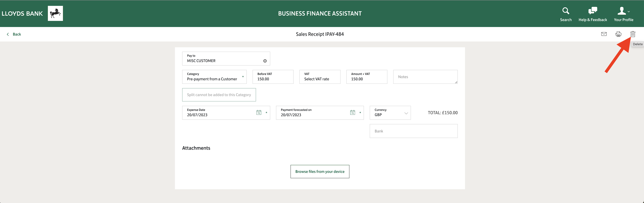Click the Bank input field
The width and height of the screenshot is (644, 203).
[x=414, y=131]
